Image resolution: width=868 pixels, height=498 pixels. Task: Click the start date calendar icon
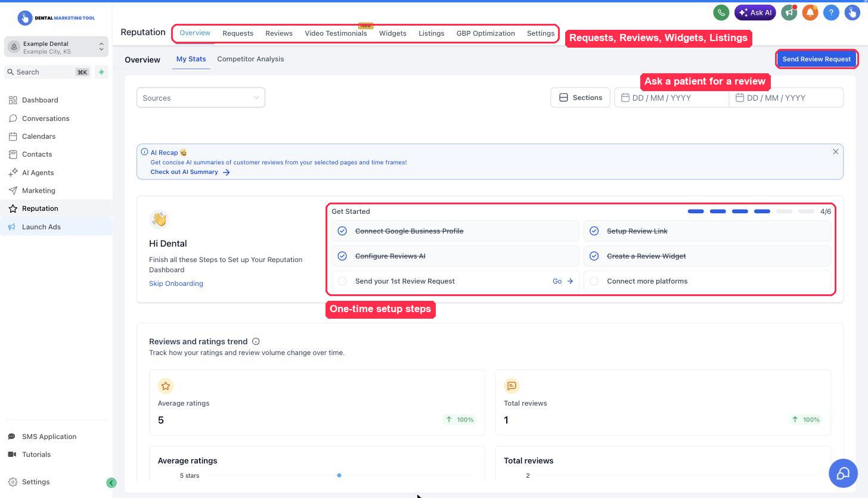(x=625, y=98)
